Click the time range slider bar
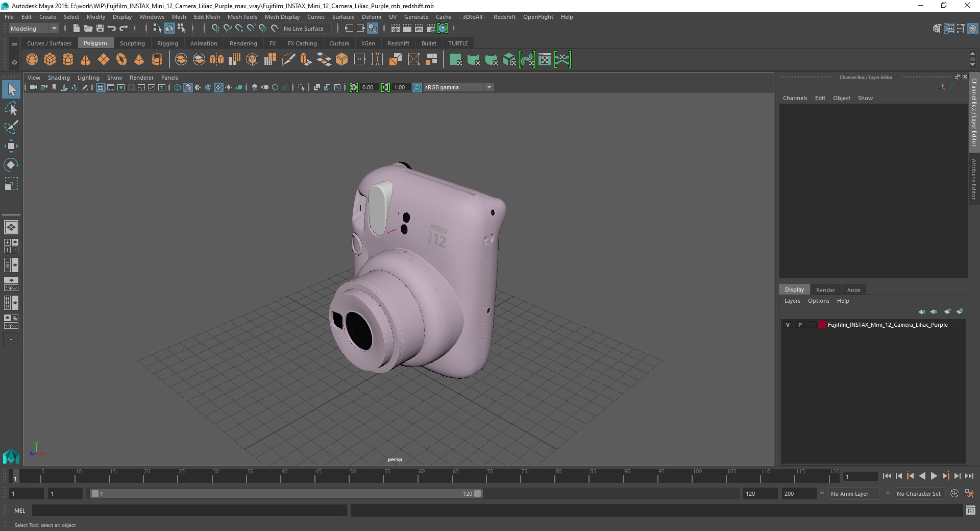Viewport: 980px width, 531px height. (286, 494)
